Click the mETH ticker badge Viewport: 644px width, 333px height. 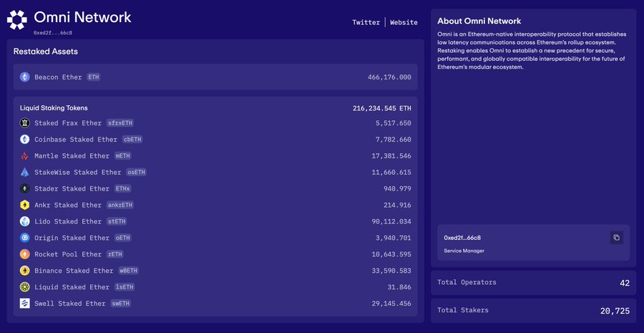tap(123, 156)
